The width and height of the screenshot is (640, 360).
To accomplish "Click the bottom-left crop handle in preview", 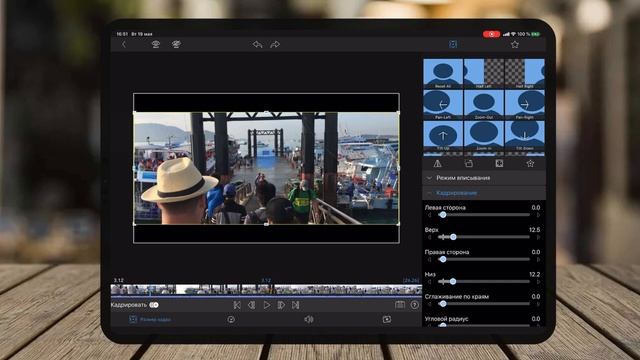I will pos(135,224).
